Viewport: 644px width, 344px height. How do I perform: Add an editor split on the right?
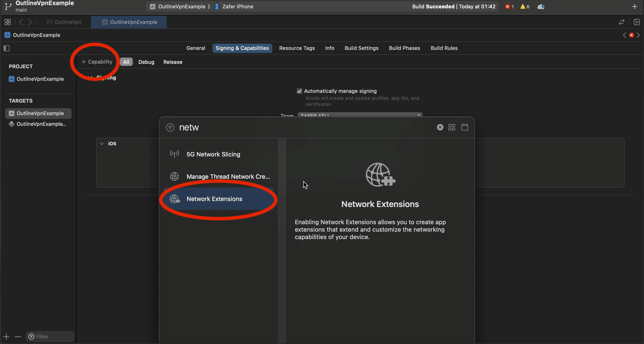pyautogui.click(x=637, y=22)
